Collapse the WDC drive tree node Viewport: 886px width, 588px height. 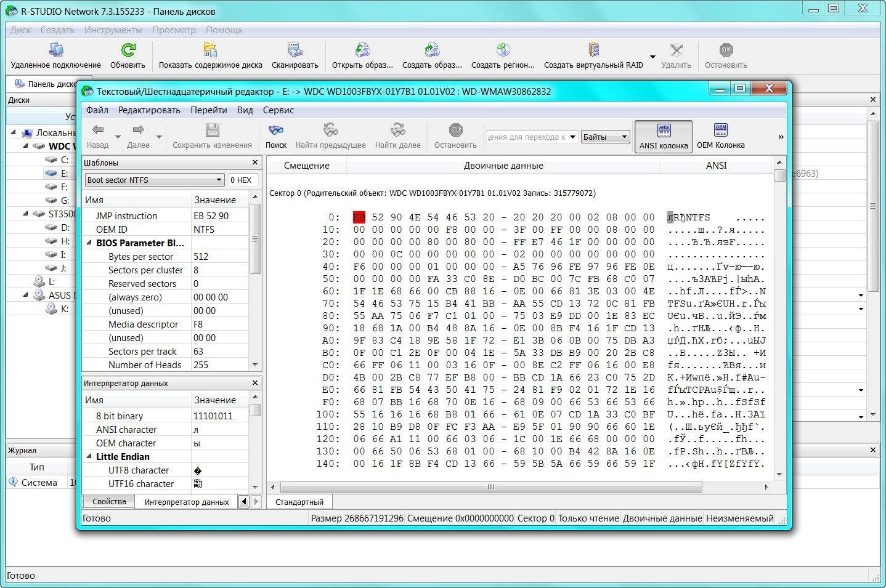(x=25, y=146)
